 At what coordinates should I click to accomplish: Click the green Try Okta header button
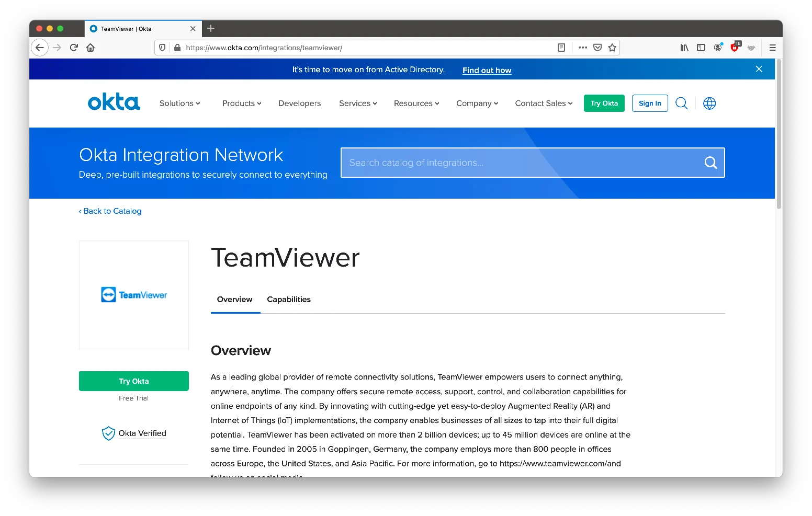[604, 104]
